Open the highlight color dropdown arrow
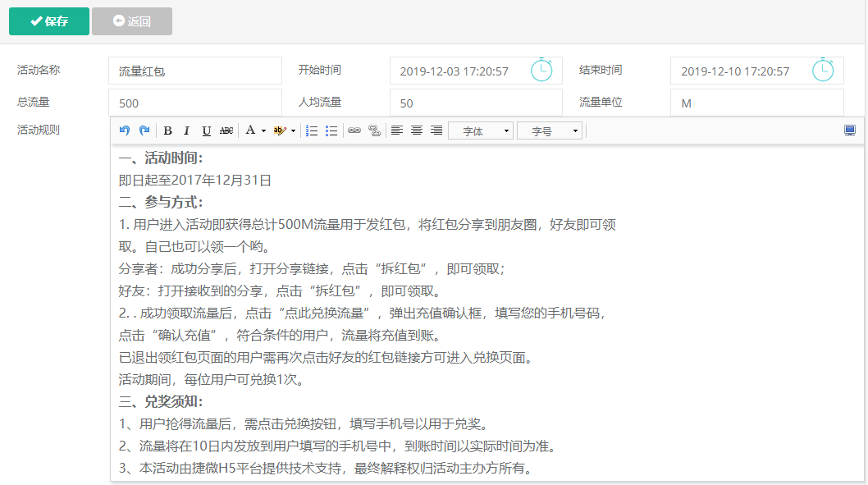 point(294,131)
